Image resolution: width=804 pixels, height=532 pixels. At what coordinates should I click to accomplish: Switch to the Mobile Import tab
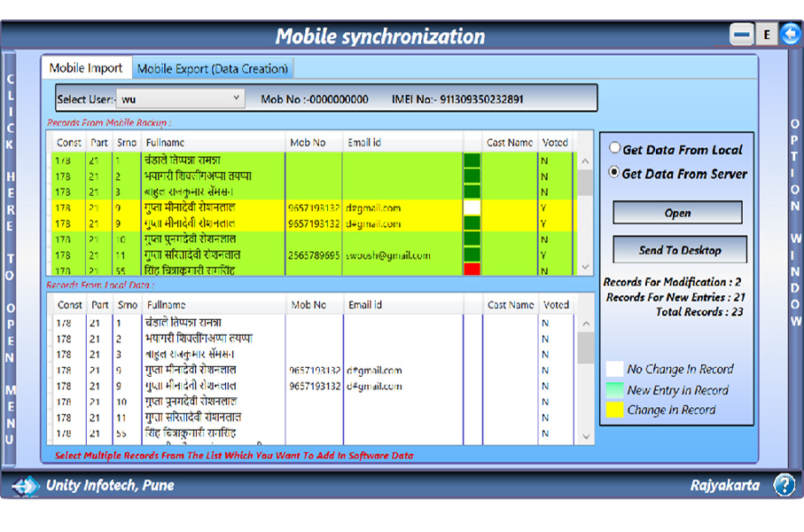point(86,68)
